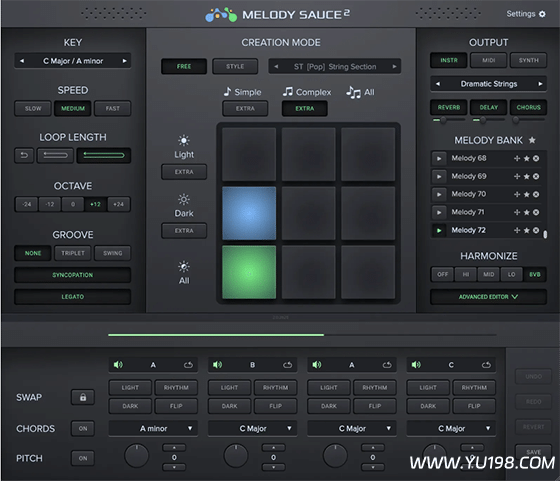This screenshot has width=560, height=481.
Task: Click the SAVE button
Action: coord(533,452)
